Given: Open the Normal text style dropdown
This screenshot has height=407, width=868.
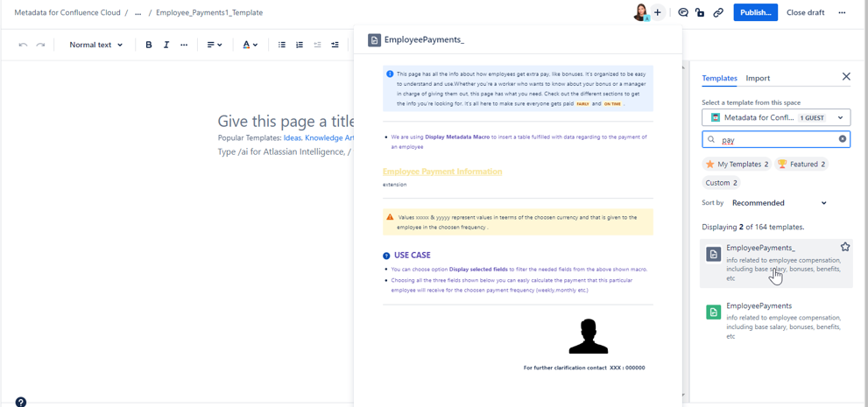Looking at the screenshot, I should [96, 45].
